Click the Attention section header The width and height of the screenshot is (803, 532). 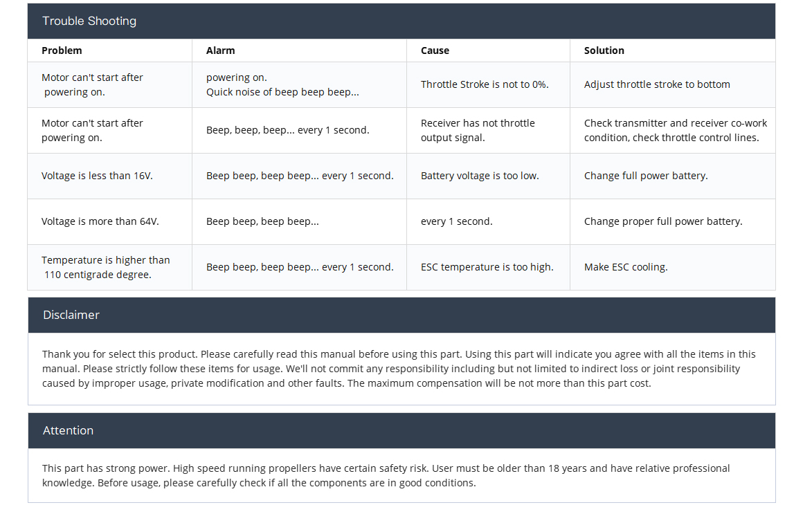[x=401, y=430]
